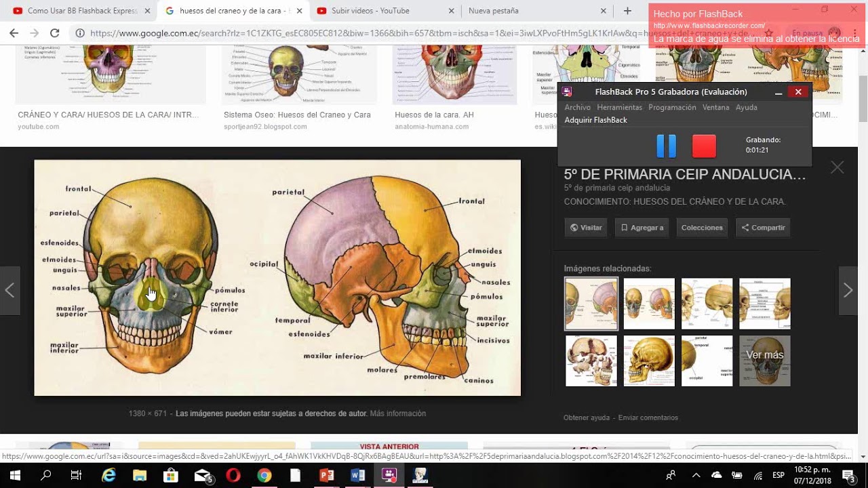Open Microsoft Store from taskbar
The image size is (868, 488).
point(171,475)
